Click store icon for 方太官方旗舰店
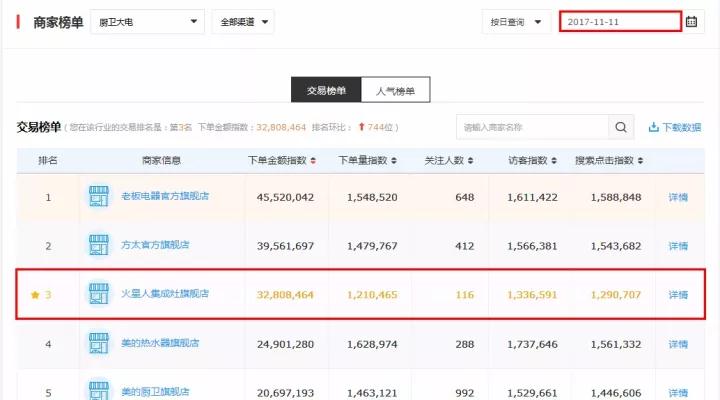720x400 pixels. pyautogui.click(x=99, y=245)
